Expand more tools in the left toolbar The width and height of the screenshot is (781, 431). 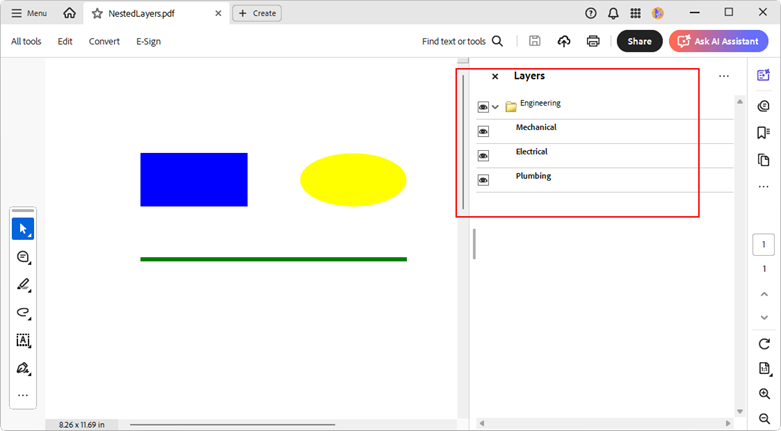(x=22, y=395)
